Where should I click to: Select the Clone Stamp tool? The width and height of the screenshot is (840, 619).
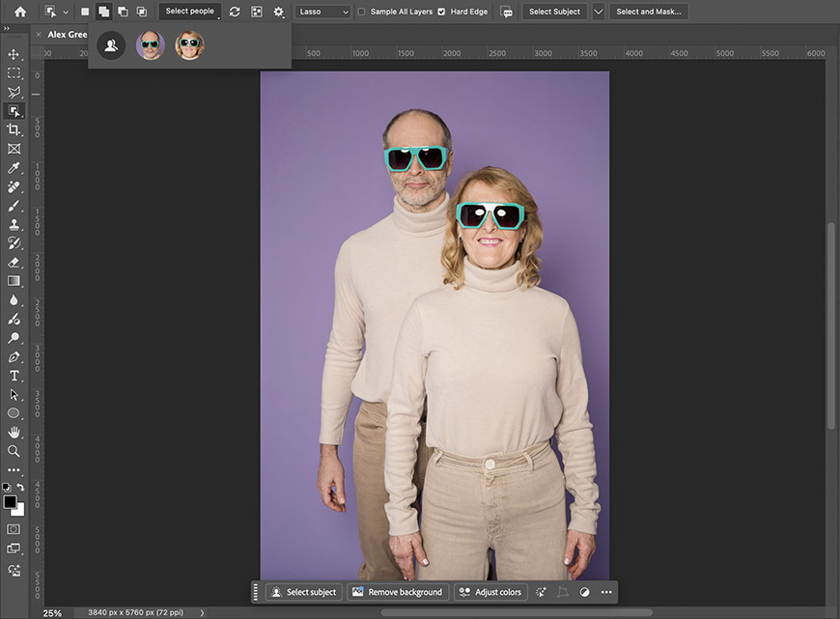coord(14,225)
